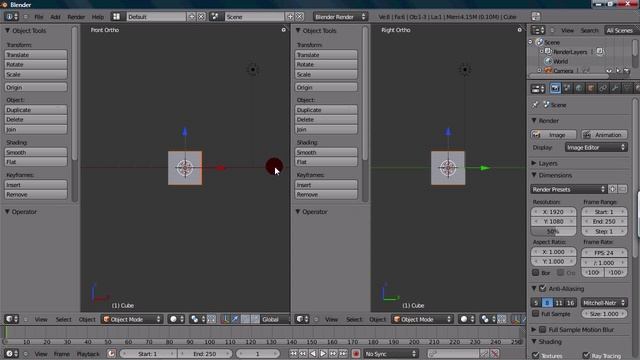Click timeline range clock icon
Image resolution: width=640 pixels, height=360 pixels.
(x=111, y=353)
